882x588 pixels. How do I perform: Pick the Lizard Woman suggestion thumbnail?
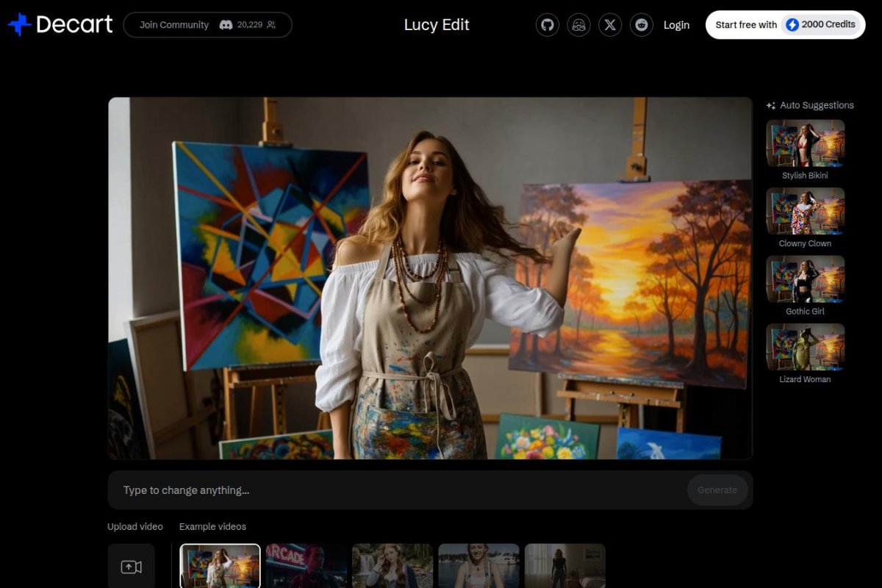coord(805,348)
